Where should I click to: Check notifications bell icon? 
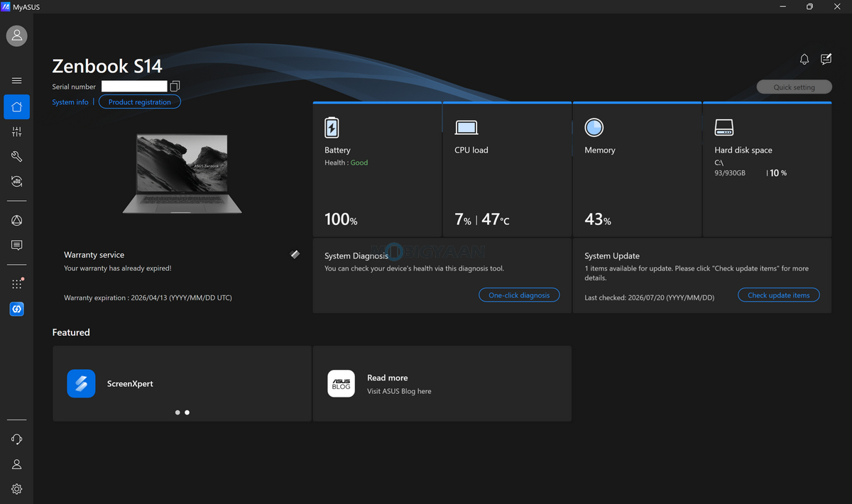click(x=804, y=60)
